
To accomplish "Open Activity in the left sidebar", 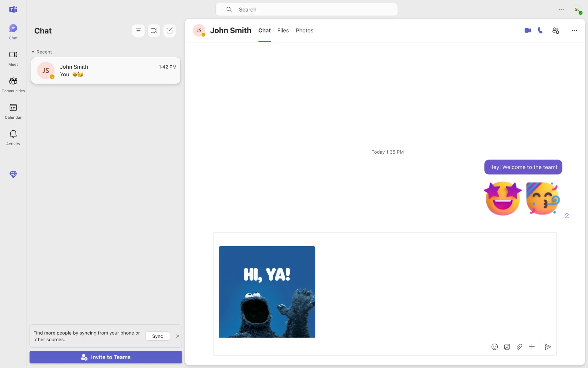I will [13, 138].
